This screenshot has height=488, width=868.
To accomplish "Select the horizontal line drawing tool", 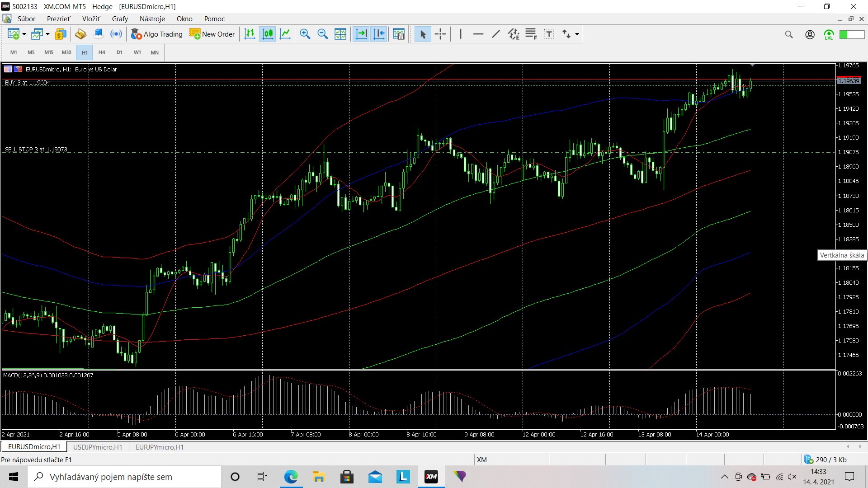I will point(478,34).
